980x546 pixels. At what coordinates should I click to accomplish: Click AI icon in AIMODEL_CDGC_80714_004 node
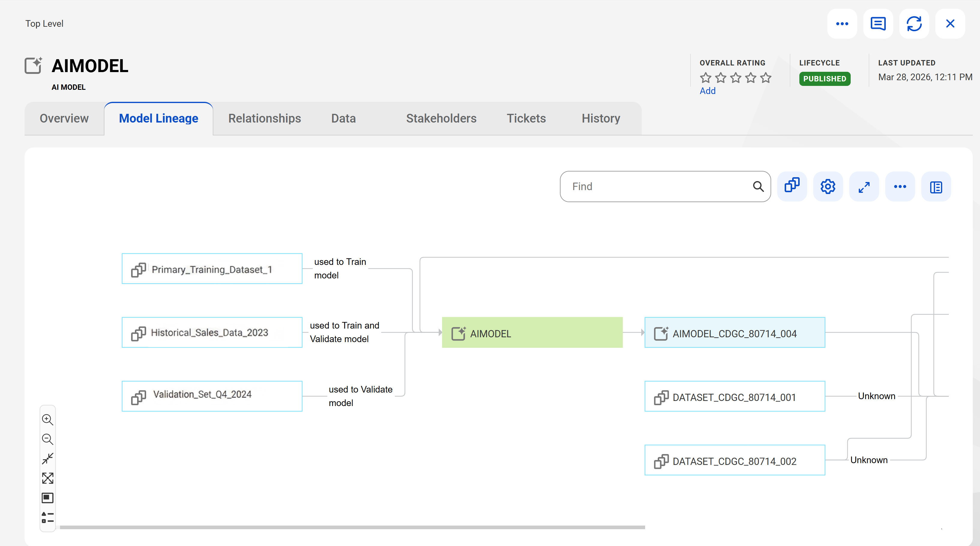(x=661, y=333)
